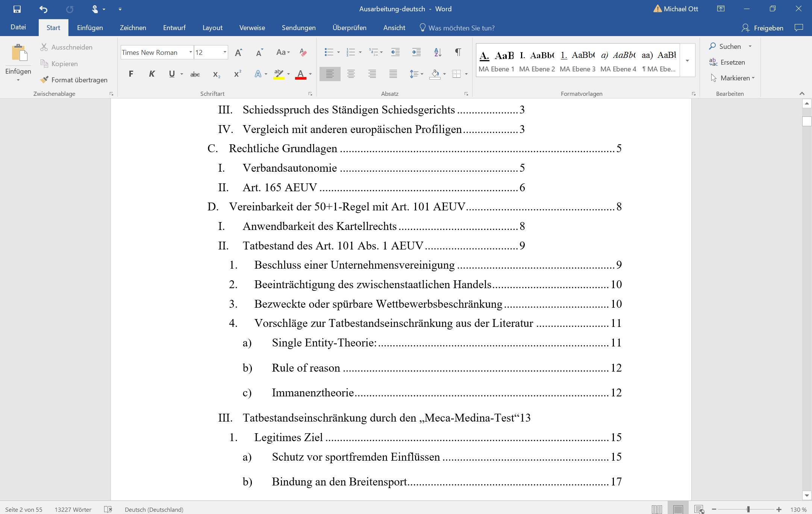The width and height of the screenshot is (812, 514).
Task: Open the font size dropdown
Action: click(x=224, y=52)
